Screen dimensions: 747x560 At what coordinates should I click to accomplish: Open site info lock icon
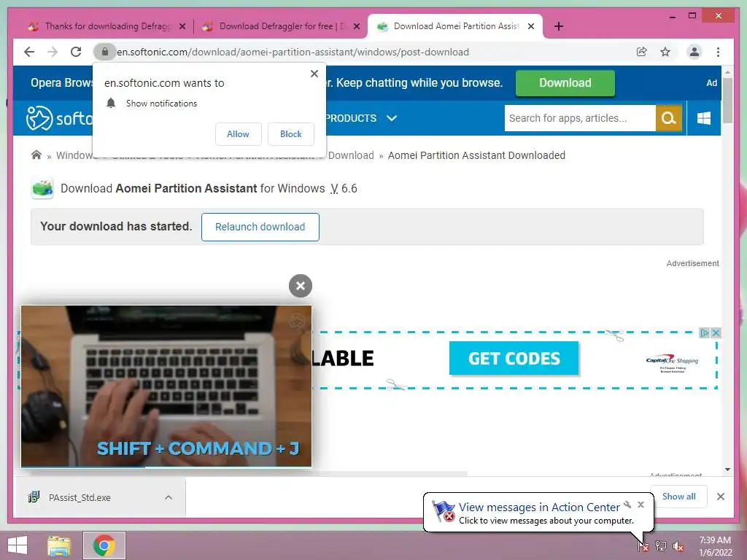(x=105, y=52)
